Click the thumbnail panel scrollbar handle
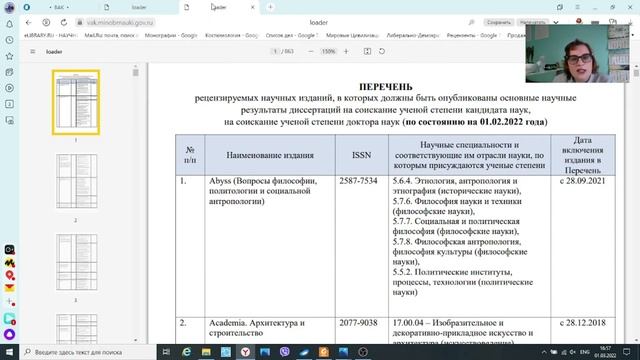 pyautogui.click(x=136, y=73)
